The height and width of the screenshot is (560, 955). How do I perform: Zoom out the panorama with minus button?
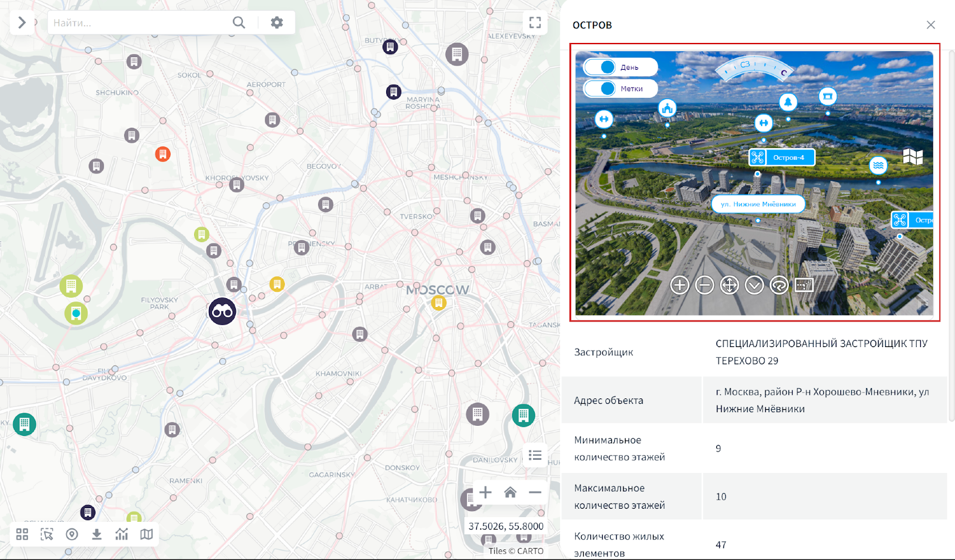click(704, 285)
